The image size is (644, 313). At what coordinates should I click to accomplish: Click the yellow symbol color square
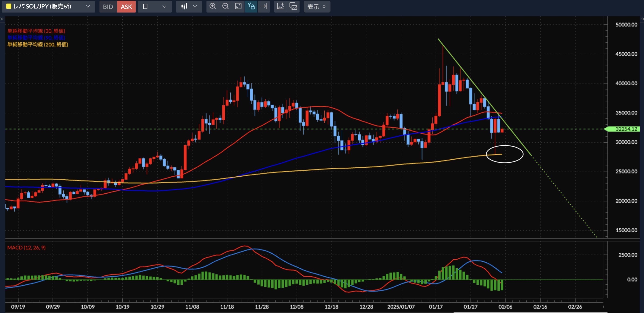(x=9, y=7)
